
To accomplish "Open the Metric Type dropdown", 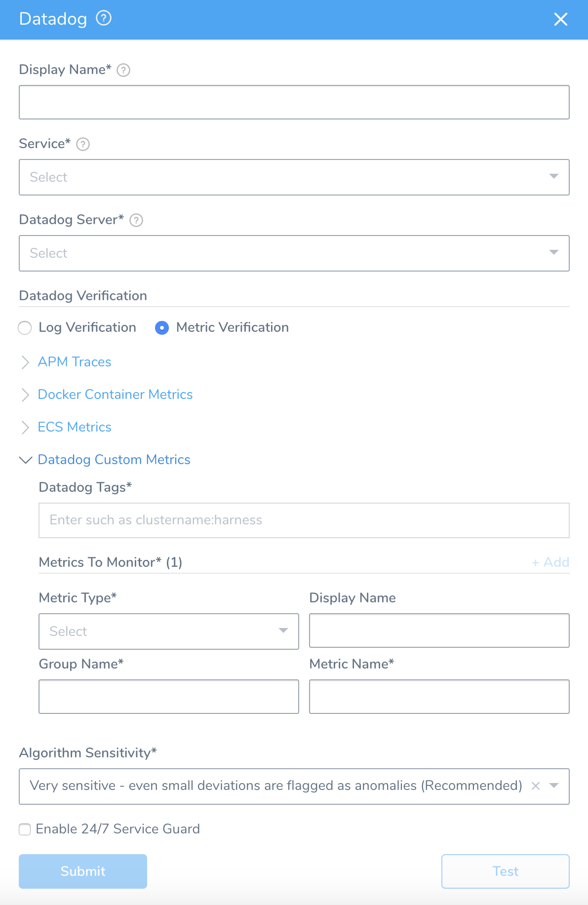I will tap(169, 631).
